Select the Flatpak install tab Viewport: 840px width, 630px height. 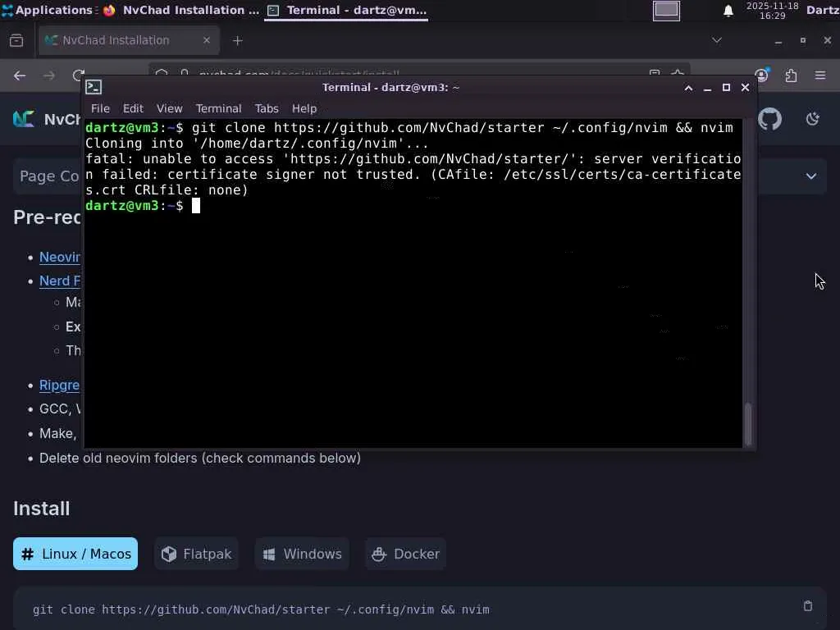tap(197, 554)
